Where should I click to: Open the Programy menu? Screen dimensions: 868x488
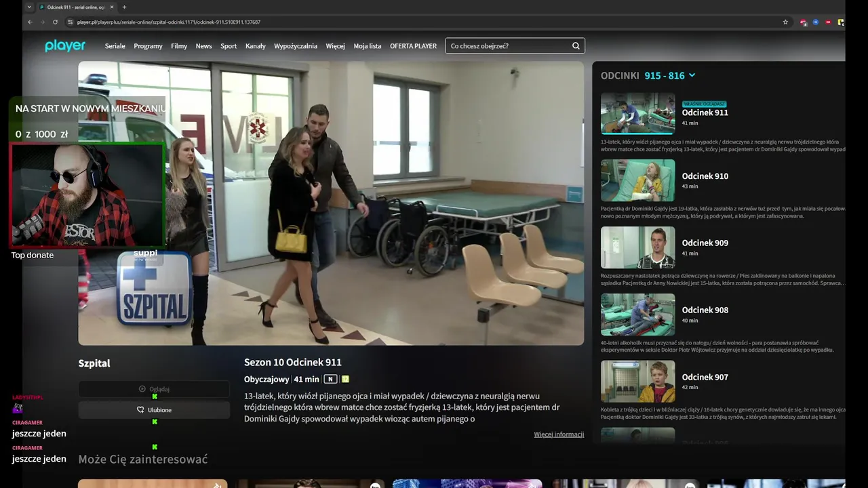click(x=149, y=46)
